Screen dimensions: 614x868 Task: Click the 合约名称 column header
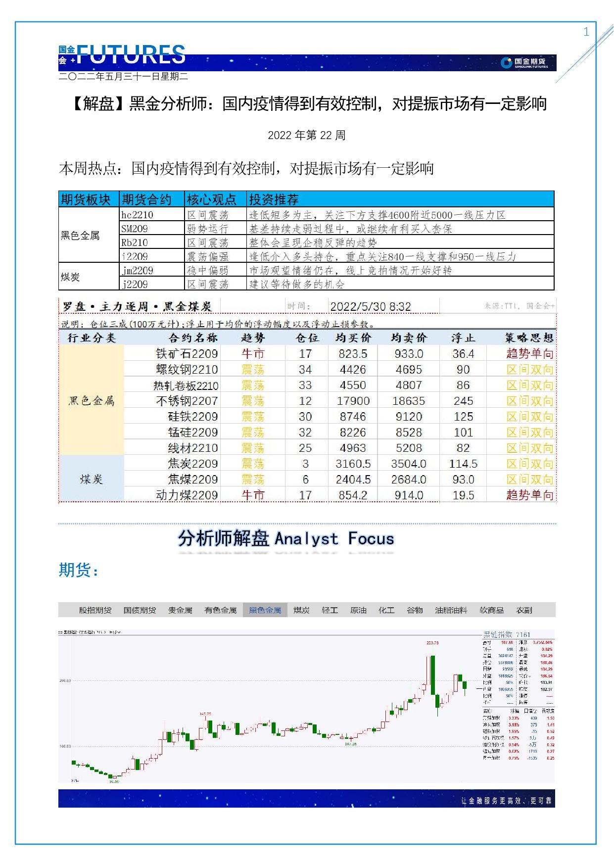193,338
